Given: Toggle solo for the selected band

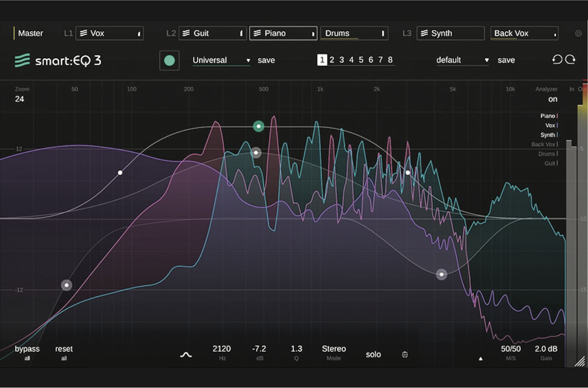Looking at the screenshot, I should click(373, 354).
